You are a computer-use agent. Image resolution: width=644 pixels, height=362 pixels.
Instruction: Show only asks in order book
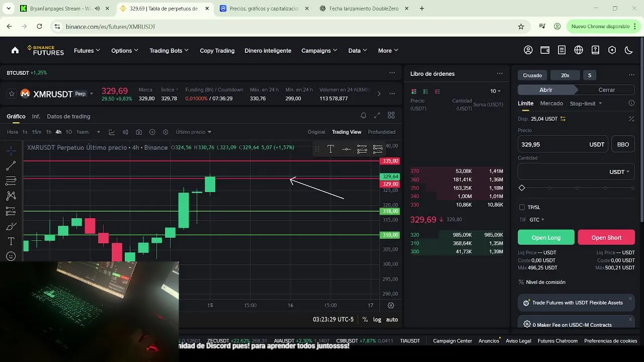[437, 91]
